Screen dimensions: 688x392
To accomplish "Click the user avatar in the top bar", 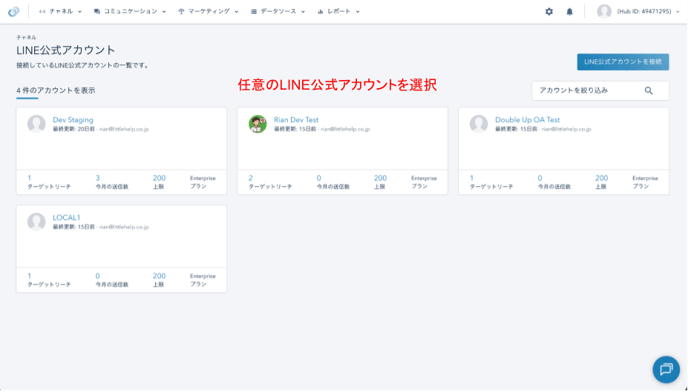I will pos(604,12).
